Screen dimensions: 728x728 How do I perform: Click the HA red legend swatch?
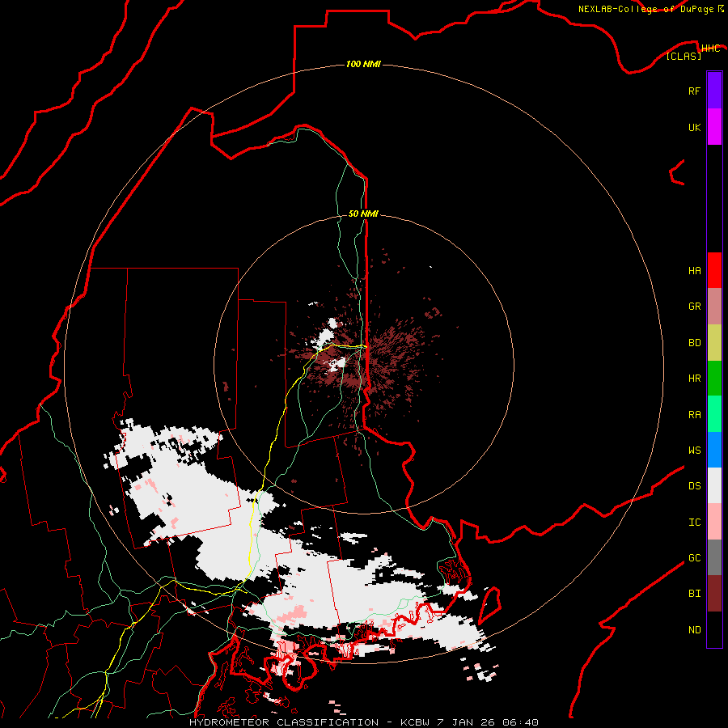(714, 270)
